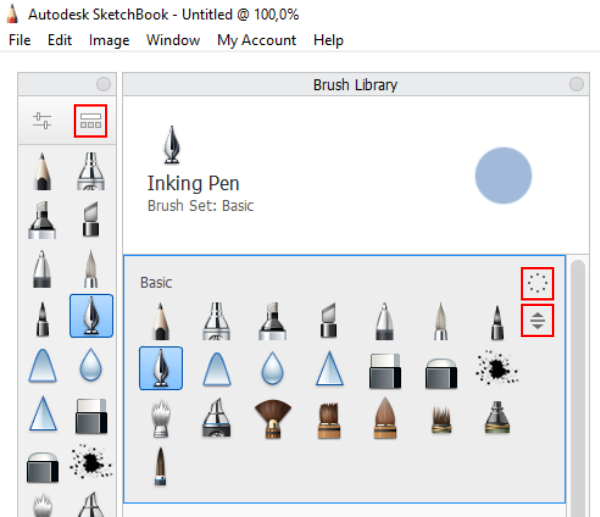The height and width of the screenshot is (517, 600).
Task: Pick the pencil in the brush palette
Action: [x=42, y=171]
